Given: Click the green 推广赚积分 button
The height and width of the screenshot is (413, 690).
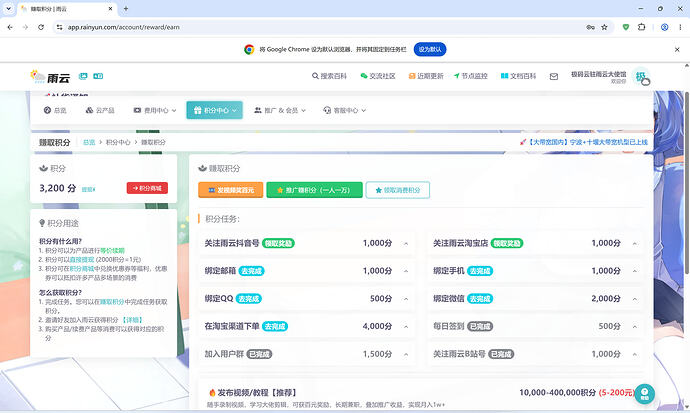Looking at the screenshot, I should click(x=314, y=190).
